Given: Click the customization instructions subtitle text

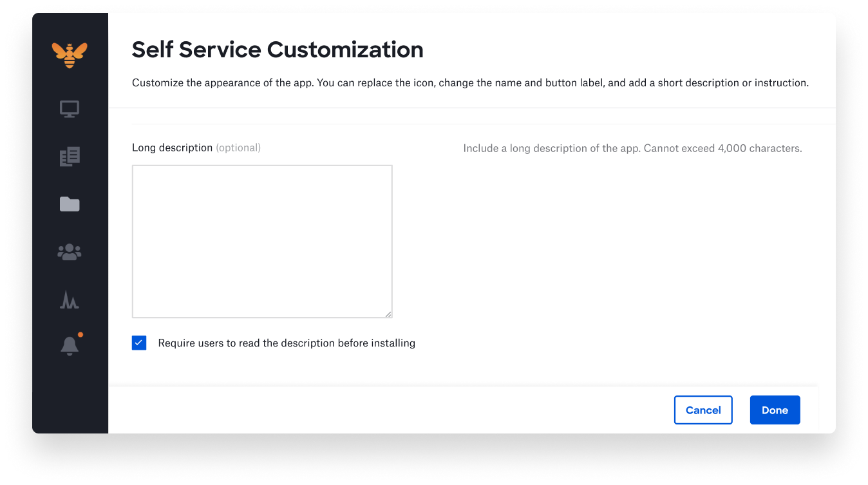Looking at the screenshot, I should coord(470,82).
